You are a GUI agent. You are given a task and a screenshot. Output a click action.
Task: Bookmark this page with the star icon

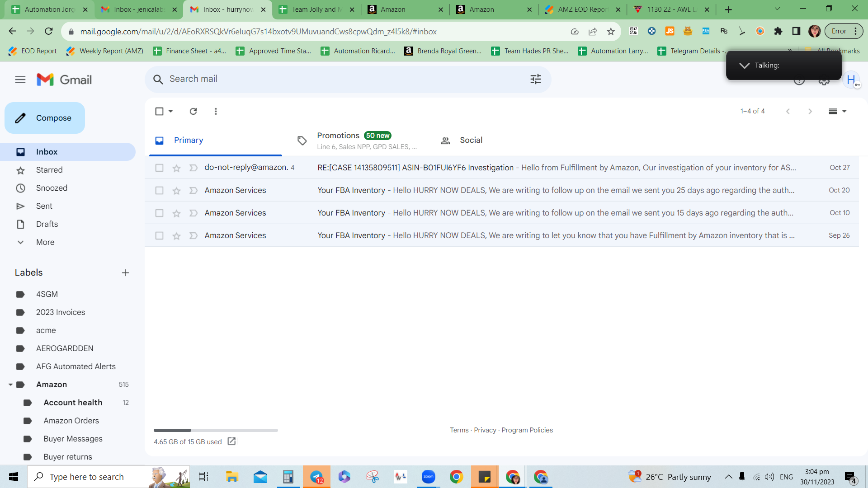pos(611,32)
